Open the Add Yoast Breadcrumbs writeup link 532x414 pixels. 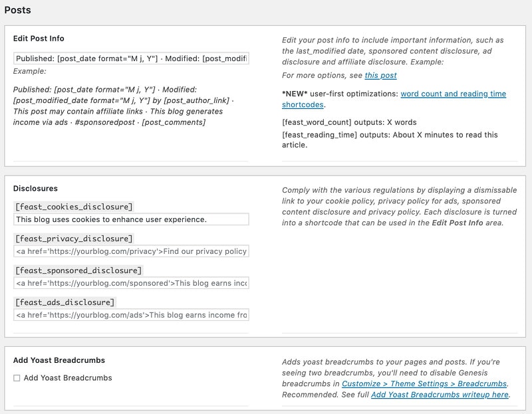pyautogui.click(x=440, y=395)
